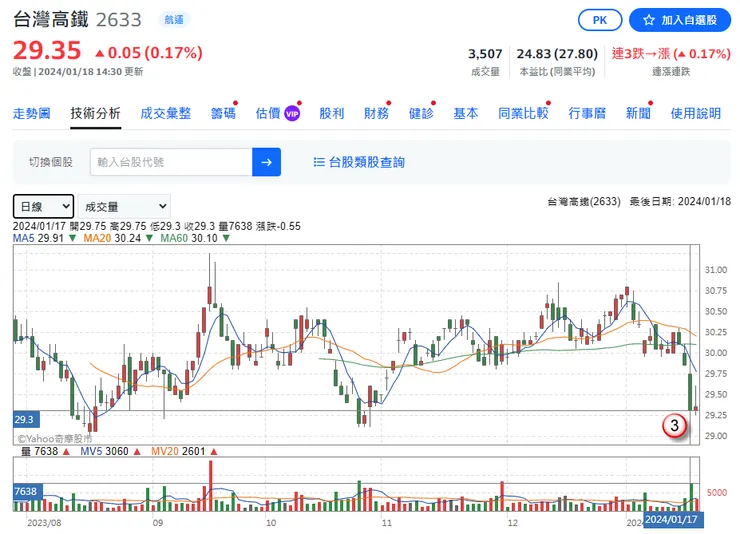Open 同業比較 tab
Image resolution: width=740 pixels, height=534 pixels.
523,113
